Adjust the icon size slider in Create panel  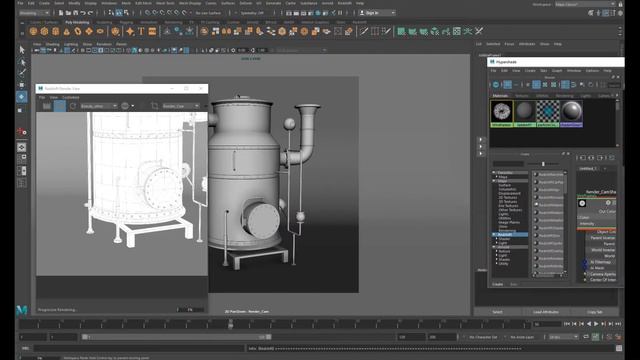[x=543, y=164]
